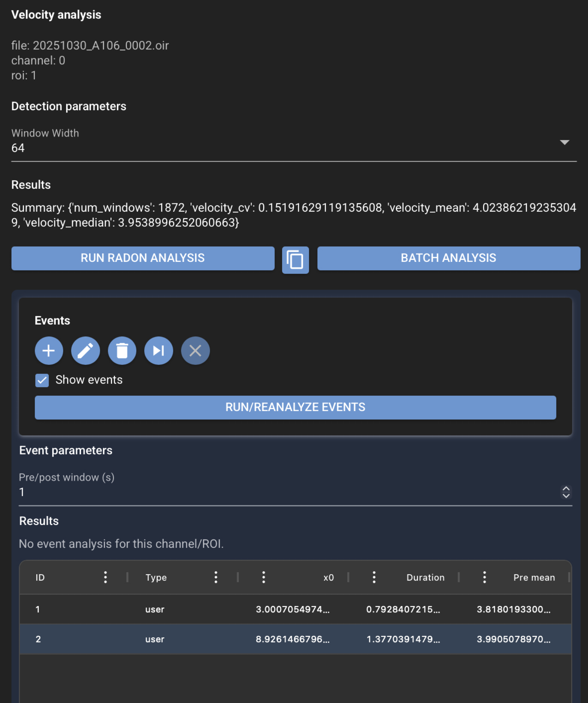Image resolution: width=588 pixels, height=703 pixels.
Task: Open the Duration column menu dots
Action: tap(374, 577)
